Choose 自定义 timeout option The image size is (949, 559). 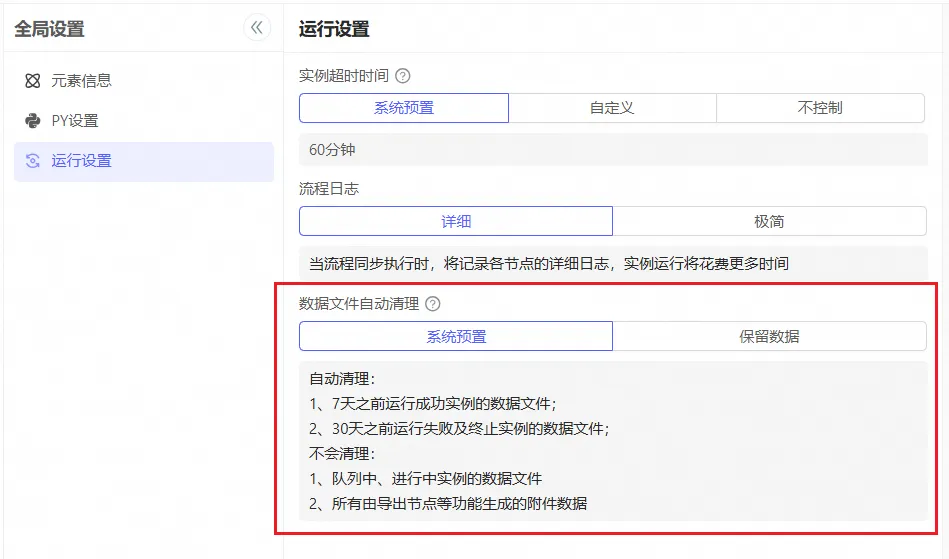[x=612, y=108]
